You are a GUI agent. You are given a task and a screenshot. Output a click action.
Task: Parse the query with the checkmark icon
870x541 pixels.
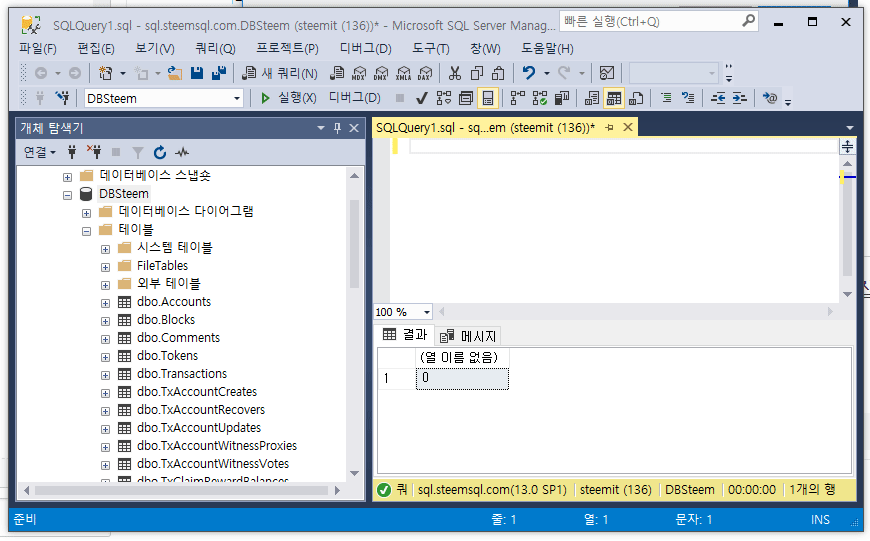click(x=422, y=98)
